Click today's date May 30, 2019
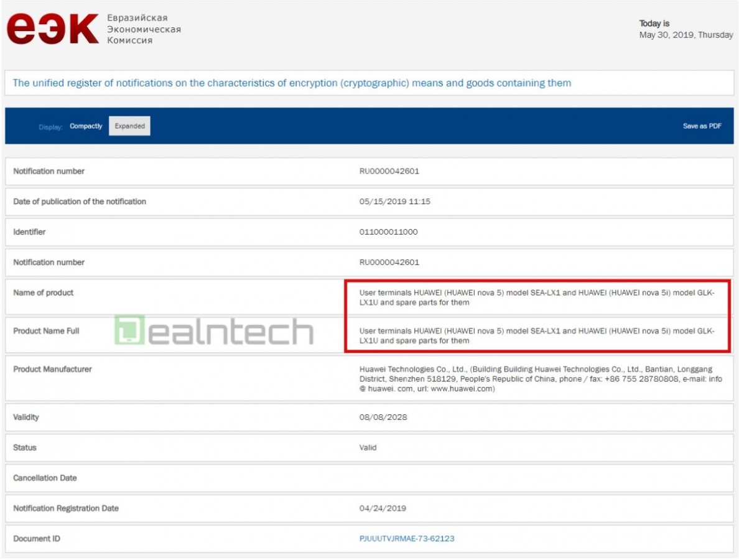This screenshot has width=739, height=560. pos(686,35)
